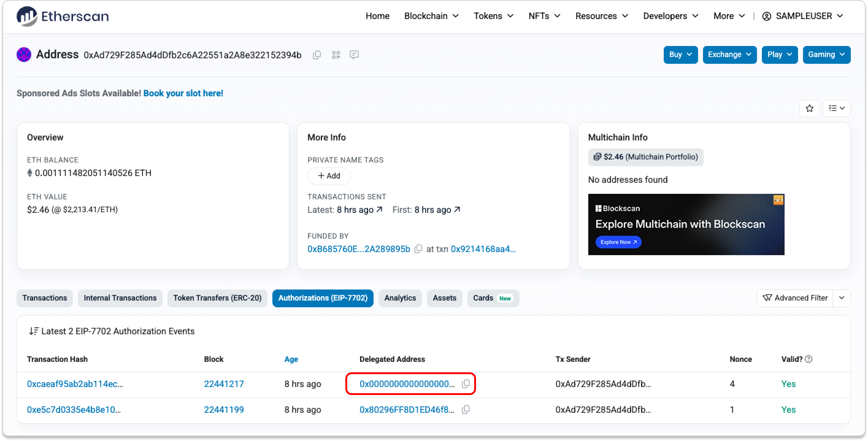Copy the address to clipboard icon
868x441 pixels.
point(317,55)
